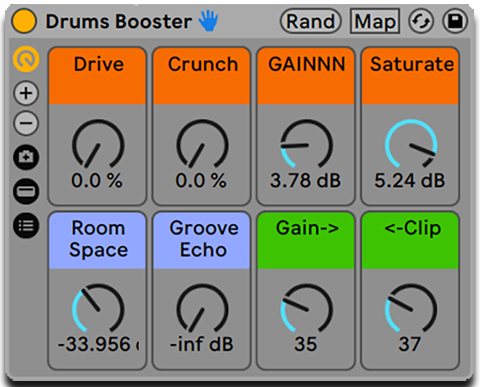The image size is (480, 387).
Task: Click the blue hand icon beside Drums Booster
Action: tap(208, 20)
